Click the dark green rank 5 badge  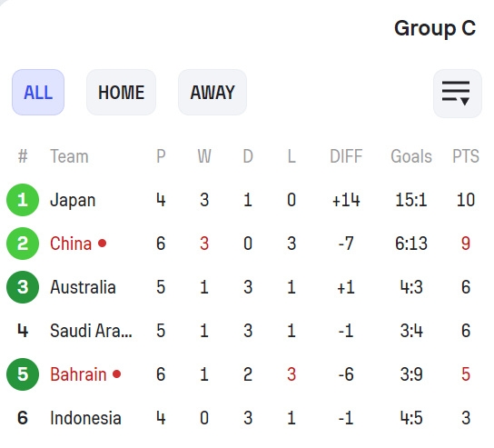(x=23, y=374)
